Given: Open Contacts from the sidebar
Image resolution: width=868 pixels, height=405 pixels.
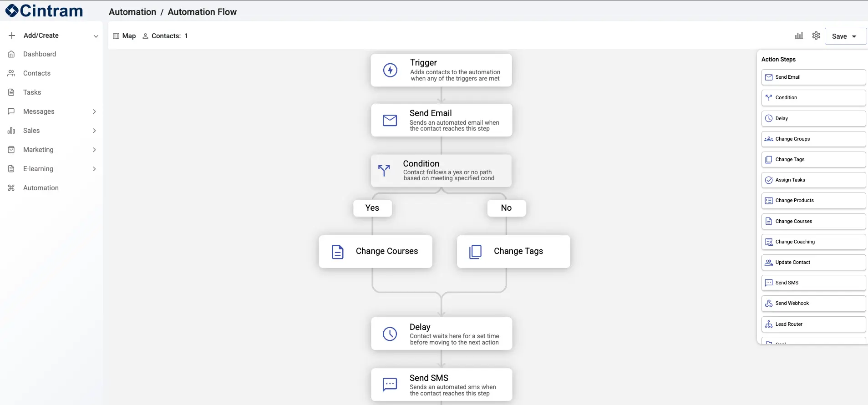Looking at the screenshot, I should 37,73.
